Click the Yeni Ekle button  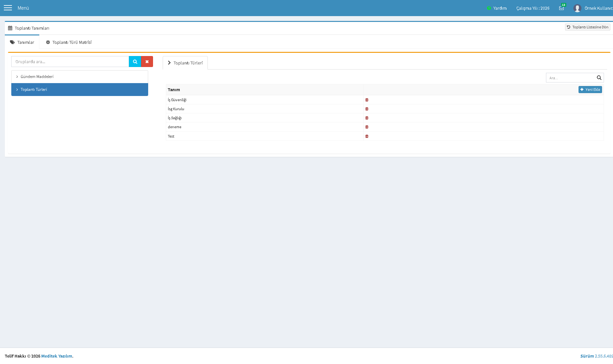(590, 90)
